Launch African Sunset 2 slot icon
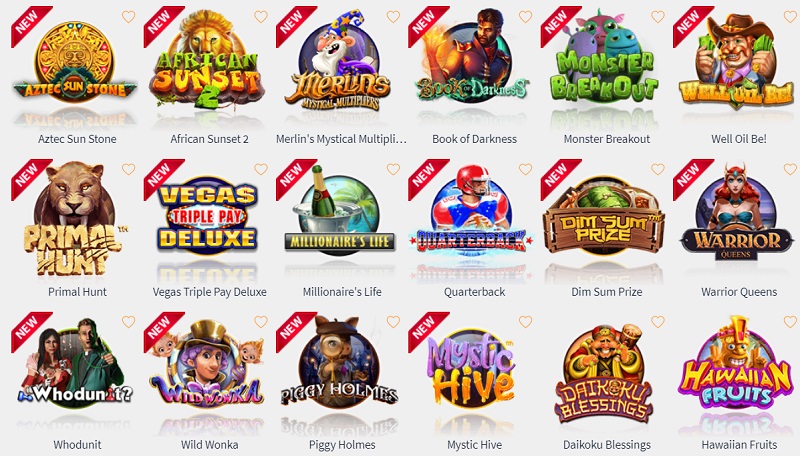The height and width of the screenshot is (456, 800). click(x=208, y=59)
